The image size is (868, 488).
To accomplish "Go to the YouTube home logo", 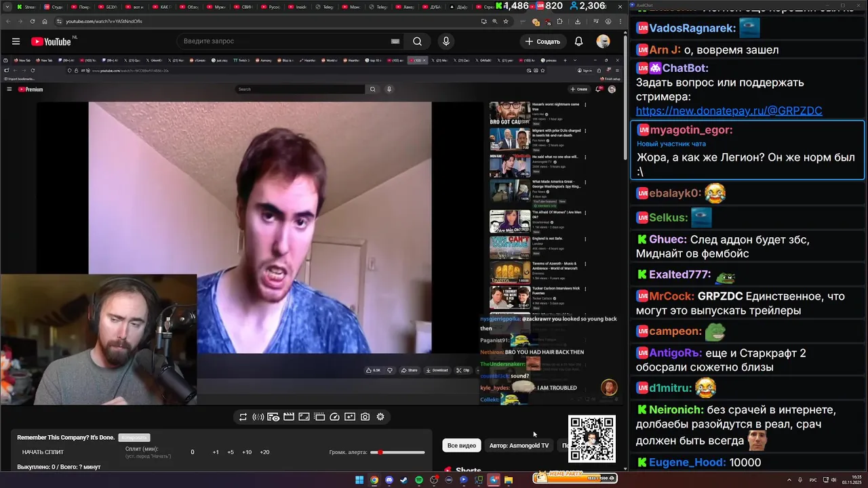I will (51, 41).
